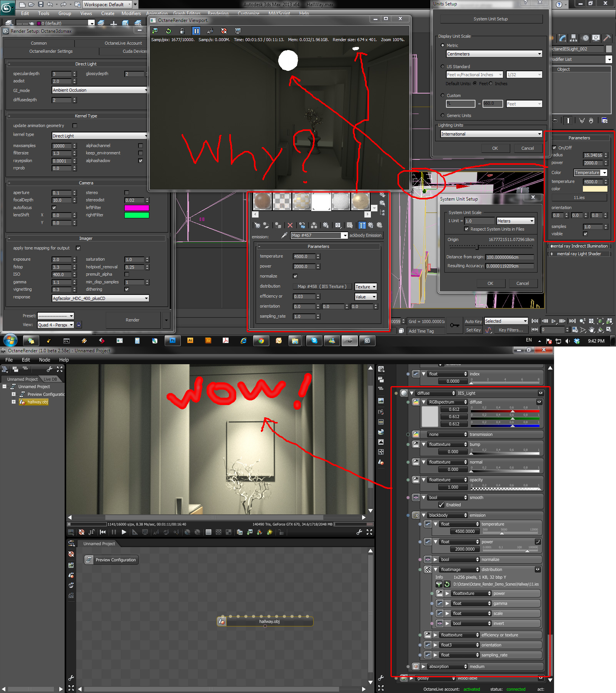
Task: Open the Modifiers menu in 3ds Max
Action: tap(131, 13)
